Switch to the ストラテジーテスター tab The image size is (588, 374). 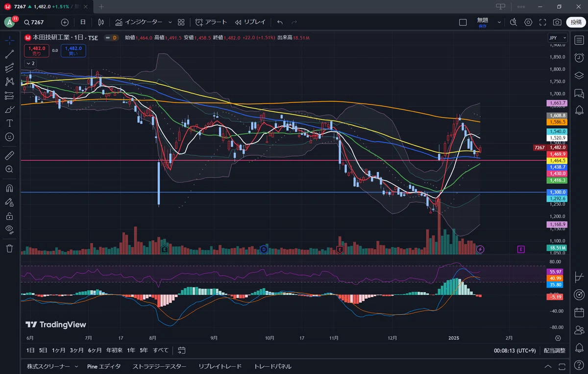click(x=159, y=366)
